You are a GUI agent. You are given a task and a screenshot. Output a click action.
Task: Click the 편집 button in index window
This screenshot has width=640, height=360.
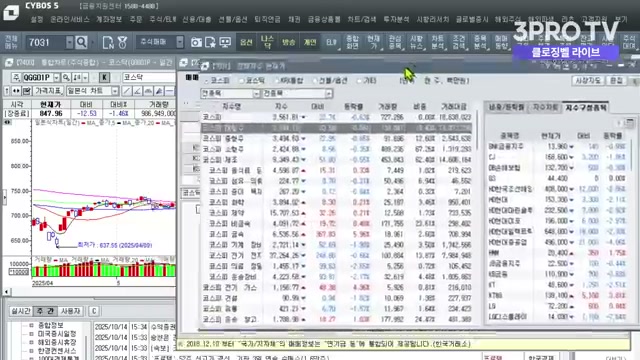[616, 80]
